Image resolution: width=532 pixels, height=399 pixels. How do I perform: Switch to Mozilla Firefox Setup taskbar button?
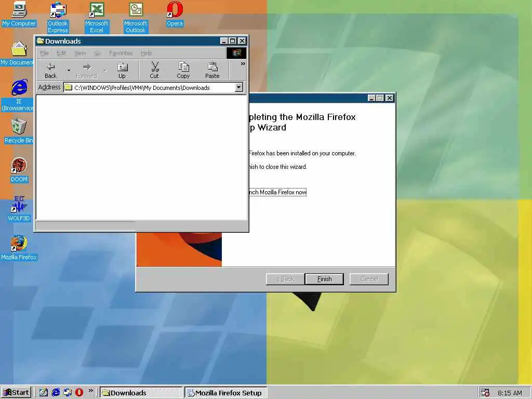[225, 393]
